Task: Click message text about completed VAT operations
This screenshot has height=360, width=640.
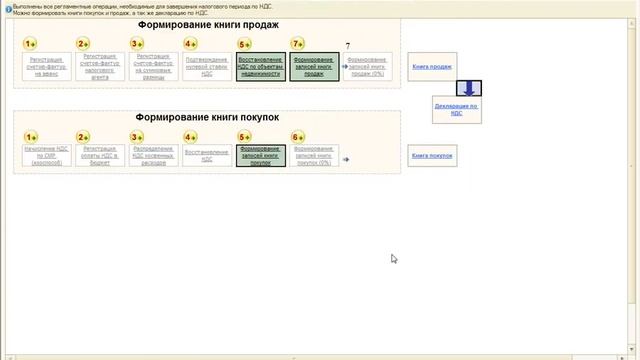Action: click(x=142, y=7)
